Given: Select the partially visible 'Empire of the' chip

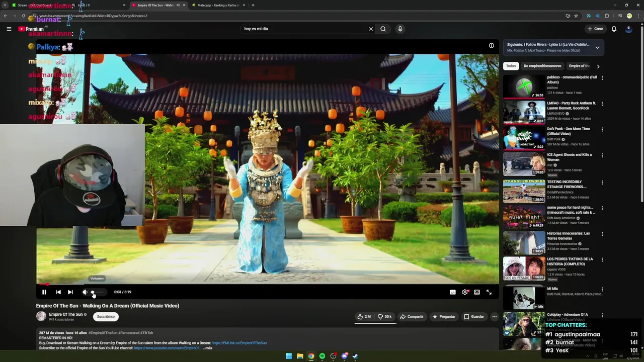Looking at the screenshot, I should pos(579,66).
